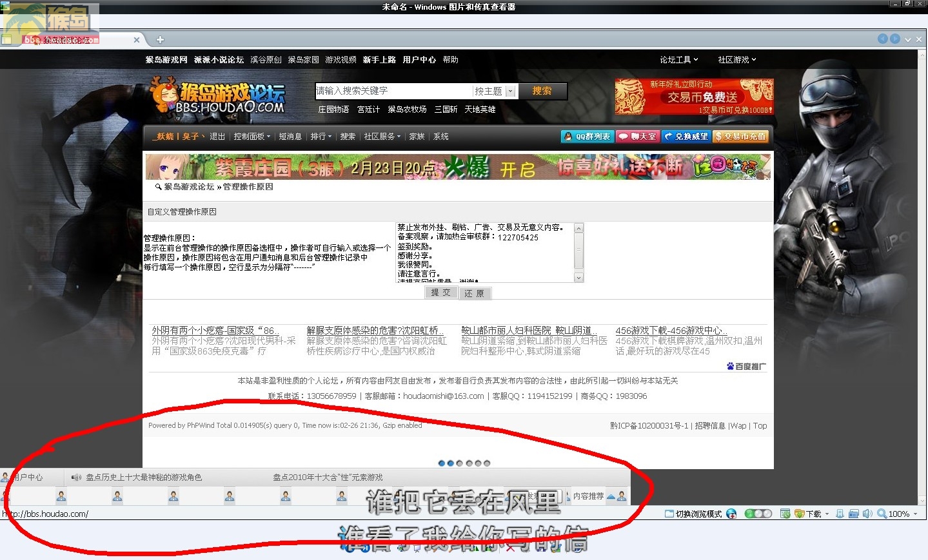Screen dimensions: 928x560
Task: Open ad link 鞍山都市丽人妇科医院
Action: coord(529,331)
